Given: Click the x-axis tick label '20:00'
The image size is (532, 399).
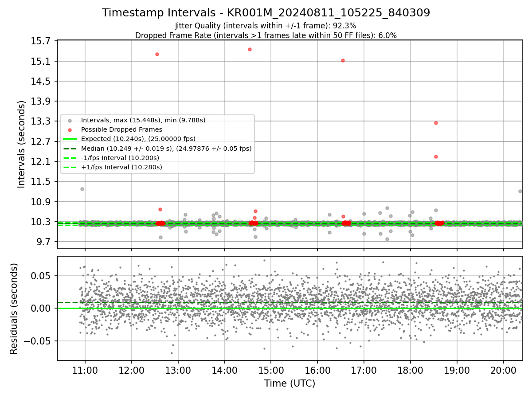Looking at the screenshot, I should tap(503, 371).
